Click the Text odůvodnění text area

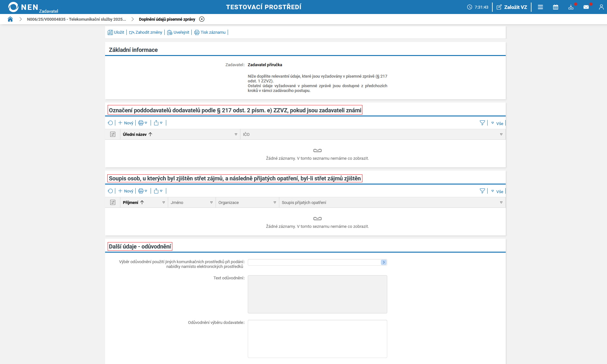[318, 294]
